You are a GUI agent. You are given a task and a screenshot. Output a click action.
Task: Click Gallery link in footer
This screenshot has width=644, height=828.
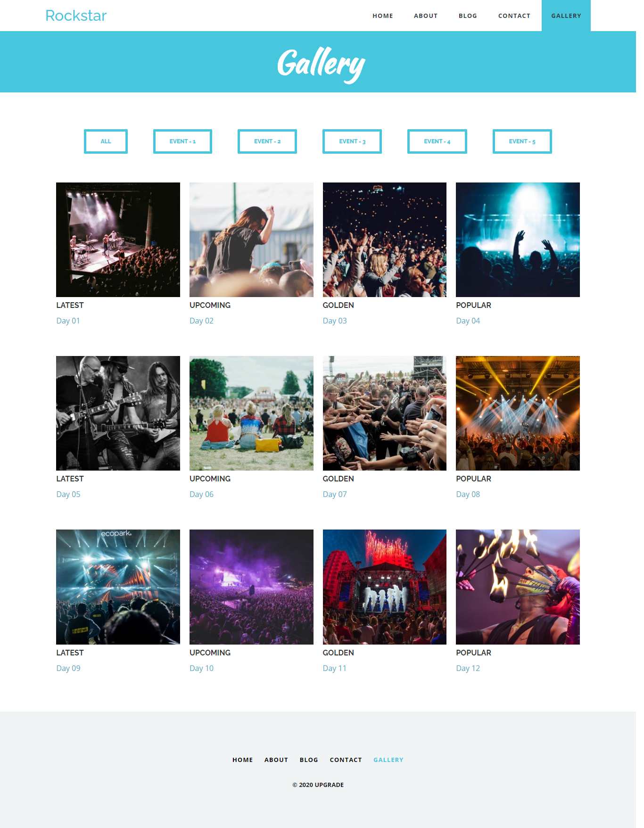(388, 760)
